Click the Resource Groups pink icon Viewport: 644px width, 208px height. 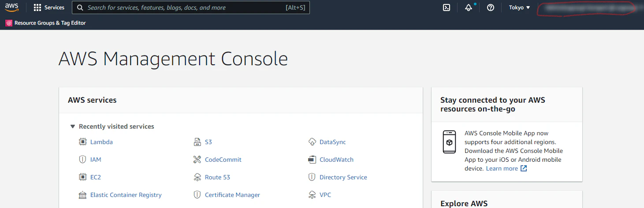pyautogui.click(x=9, y=23)
